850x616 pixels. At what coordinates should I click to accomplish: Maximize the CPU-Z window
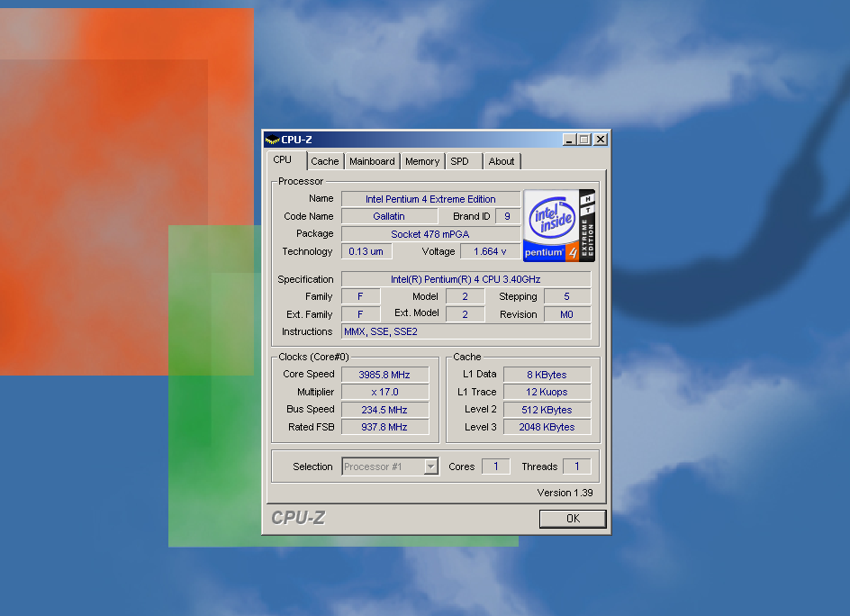[x=583, y=140]
